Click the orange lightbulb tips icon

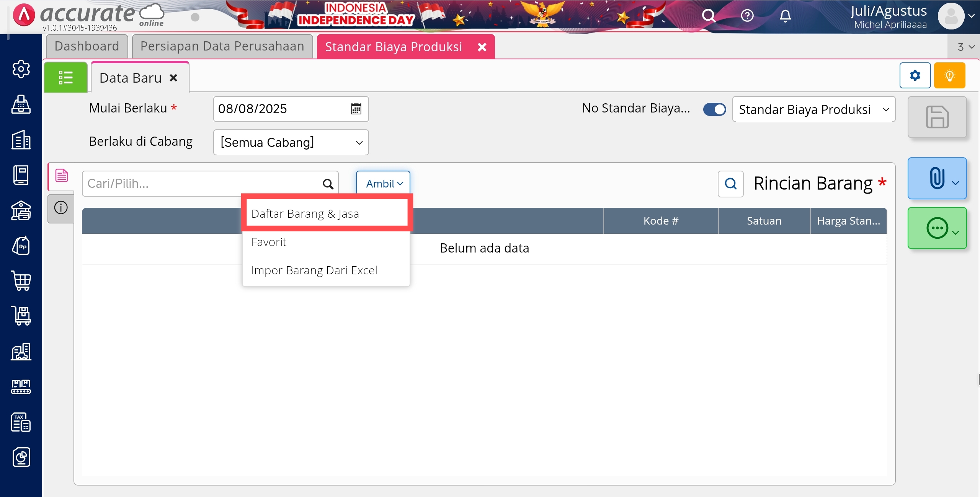click(949, 75)
